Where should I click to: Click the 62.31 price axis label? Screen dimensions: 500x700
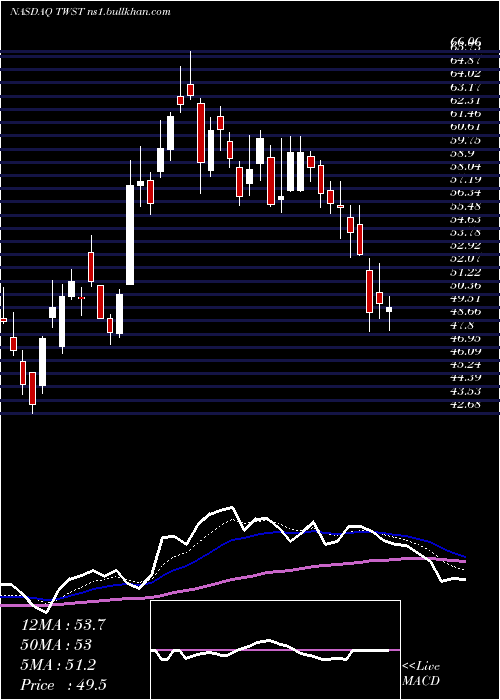point(466,100)
